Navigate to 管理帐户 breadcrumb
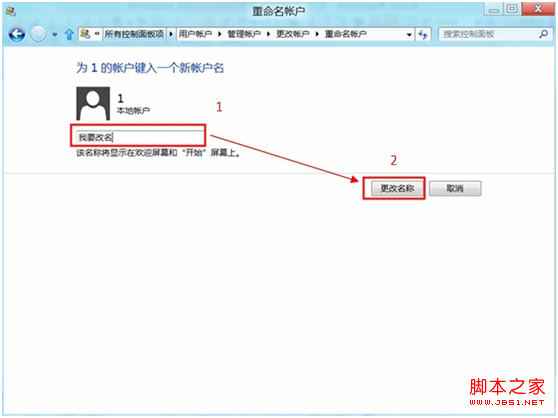Image resolution: width=558 pixels, height=418 pixels. (x=244, y=34)
